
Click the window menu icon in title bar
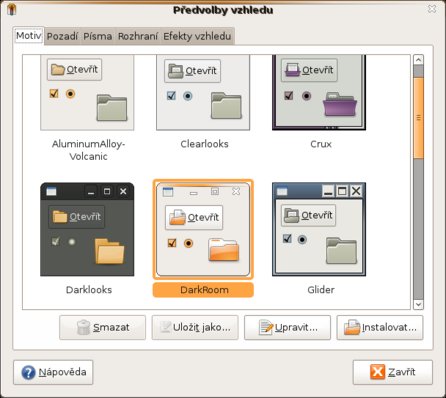pos(12,9)
